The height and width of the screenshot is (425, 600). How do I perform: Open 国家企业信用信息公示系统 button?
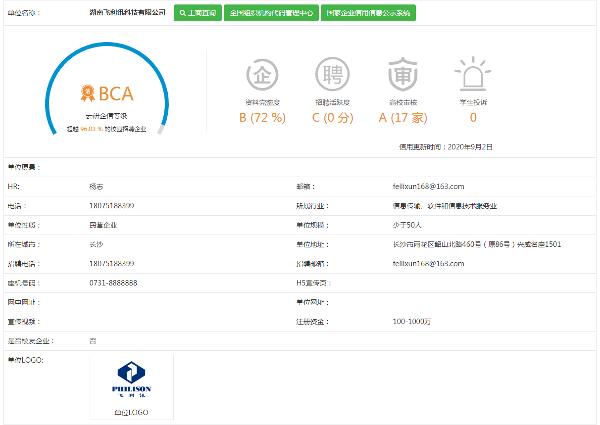click(367, 14)
